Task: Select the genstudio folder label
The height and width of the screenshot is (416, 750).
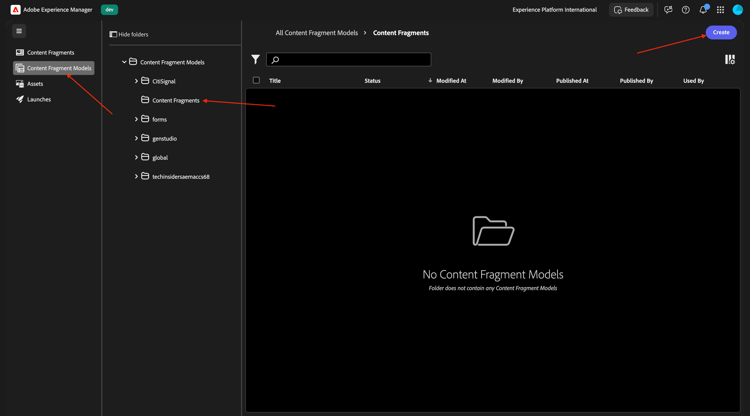Action: point(165,139)
